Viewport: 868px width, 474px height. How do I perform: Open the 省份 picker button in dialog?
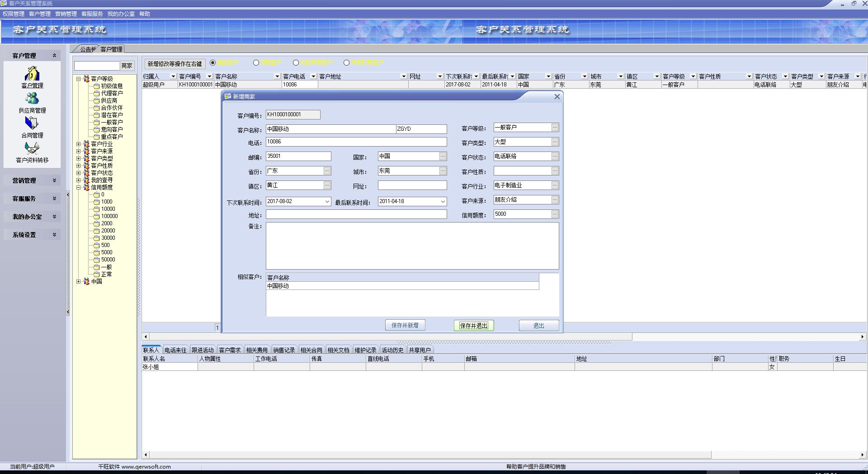click(x=327, y=171)
